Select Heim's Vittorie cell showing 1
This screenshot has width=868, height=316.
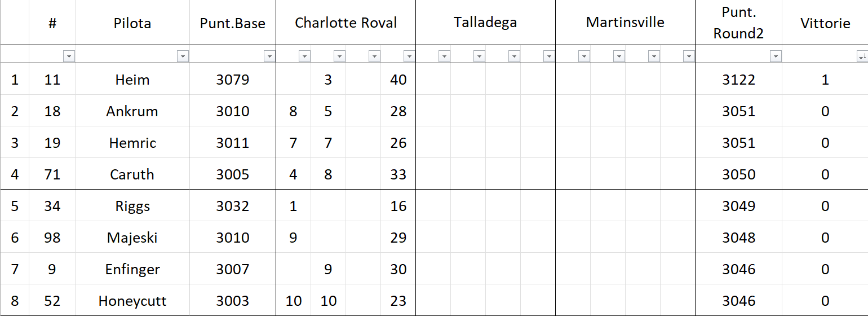(x=825, y=80)
